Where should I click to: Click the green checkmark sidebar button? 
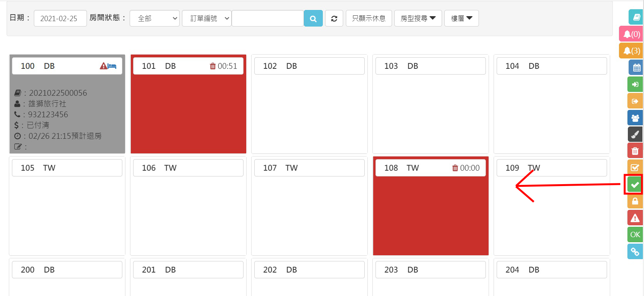(x=635, y=185)
